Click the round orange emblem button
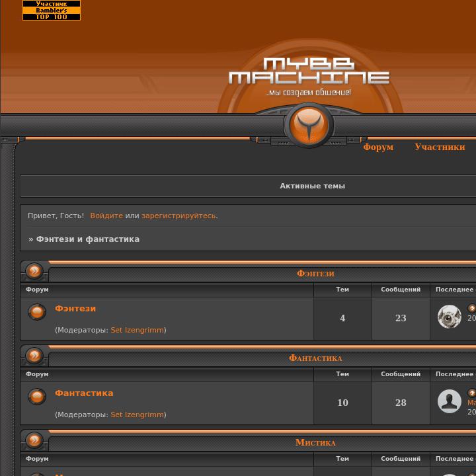 (x=309, y=125)
